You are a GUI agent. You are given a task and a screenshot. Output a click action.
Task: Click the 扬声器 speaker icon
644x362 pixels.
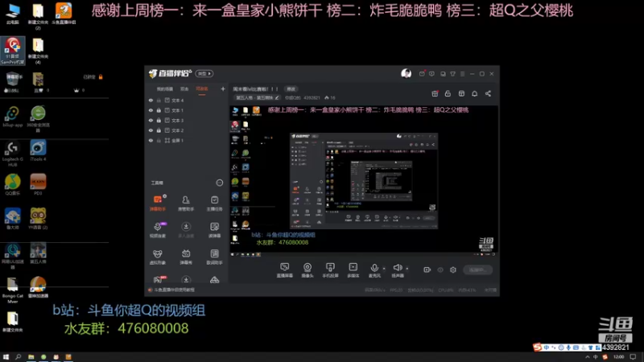pyautogui.click(x=397, y=268)
